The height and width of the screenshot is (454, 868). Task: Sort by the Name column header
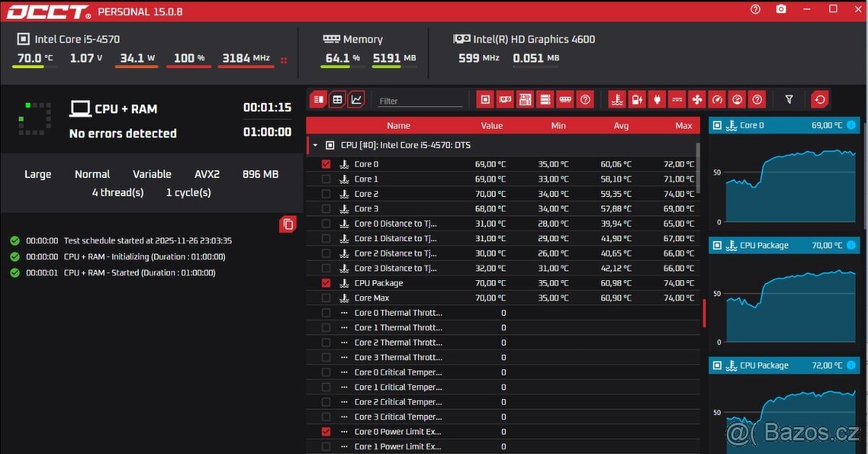[x=399, y=125]
